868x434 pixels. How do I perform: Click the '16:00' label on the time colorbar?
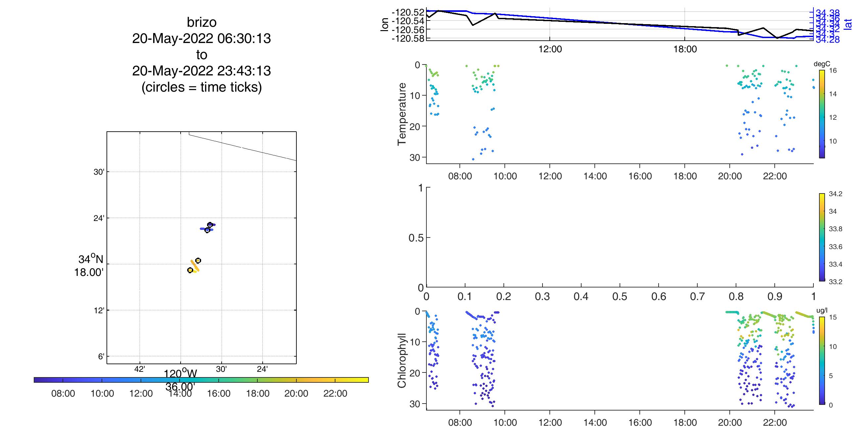click(219, 394)
